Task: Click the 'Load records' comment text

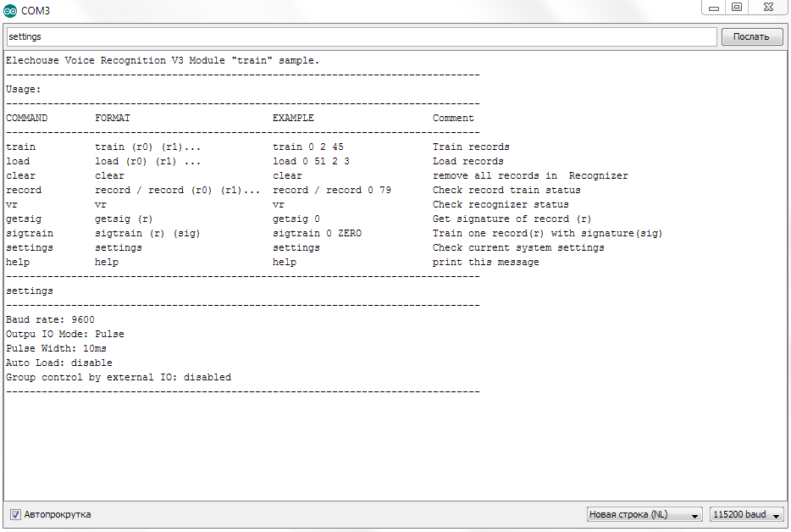Action: click(468, 162)
